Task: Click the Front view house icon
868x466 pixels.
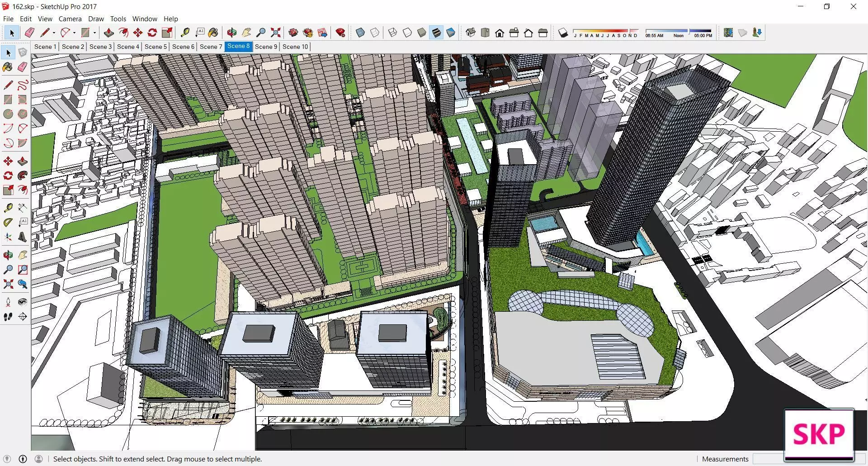Action: [x=500, y=33]
